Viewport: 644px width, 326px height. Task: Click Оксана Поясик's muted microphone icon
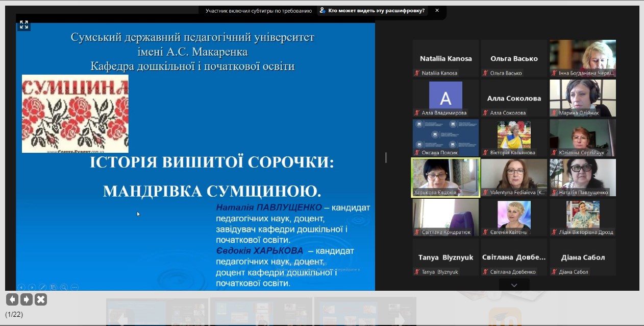pyautogui.click(x=417, y=153)
